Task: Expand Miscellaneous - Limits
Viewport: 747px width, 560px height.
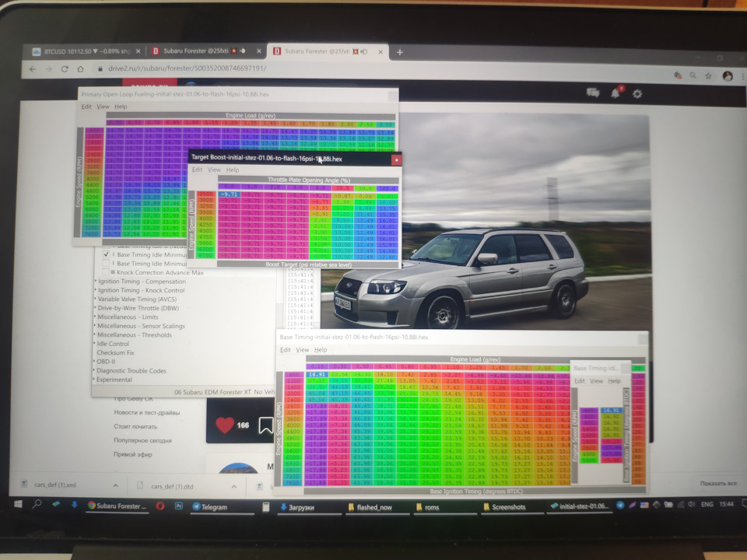Action: [x=128, y=317]
